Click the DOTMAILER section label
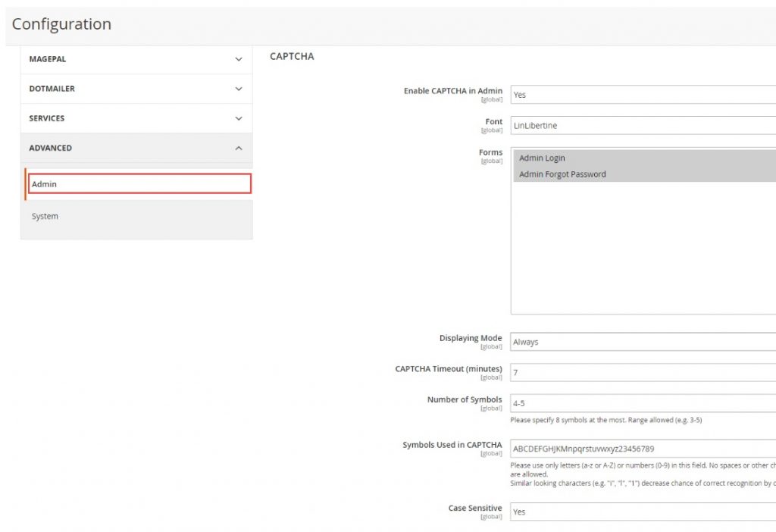Screen dimensions: 776x532 pos(52,89)
